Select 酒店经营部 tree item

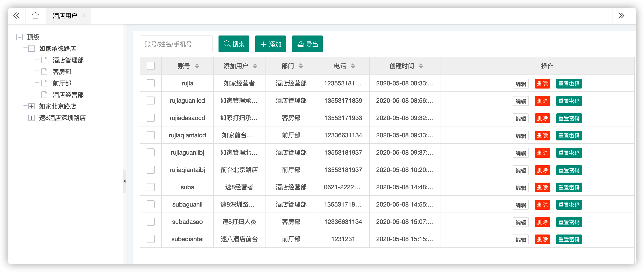(x=68, y=95)
